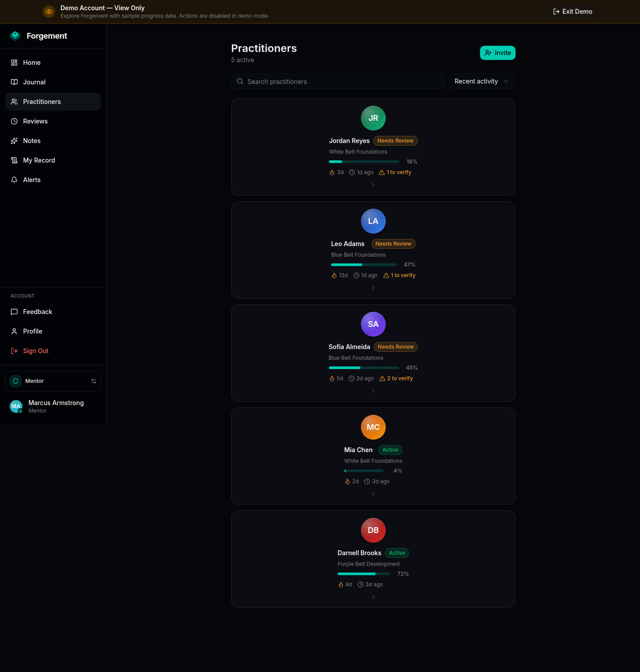Image resolution: width=640 pixels, height=672 pixels.
Task: Click 'Purple Belt Development' text
Action: tap(368, 564)
